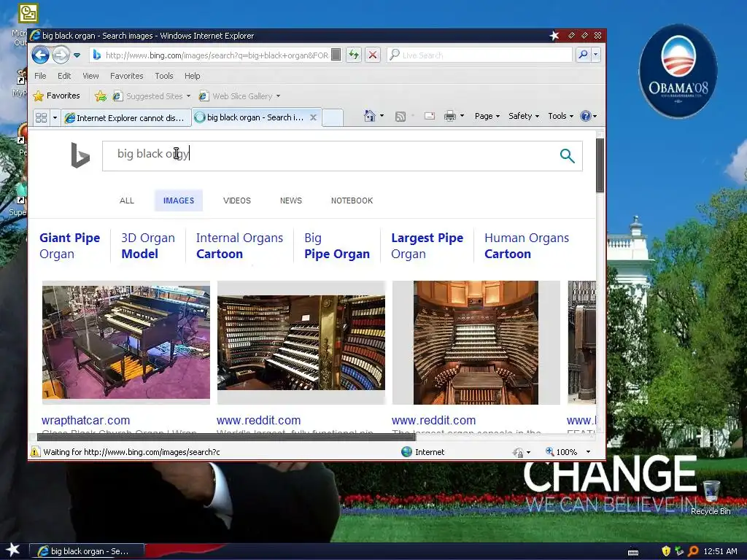The image size is (747, 560).
Task: Click the Forward navigation arrow
Action: pos(61,55)
